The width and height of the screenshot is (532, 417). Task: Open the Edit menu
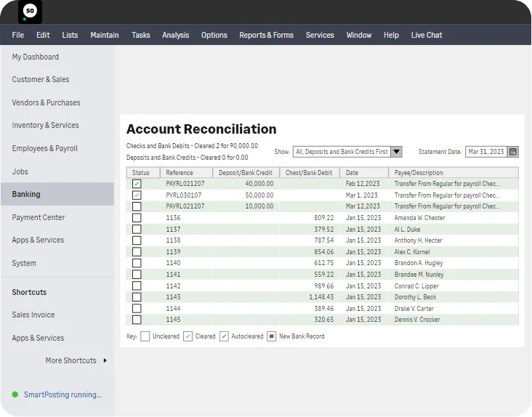click(x=43, y=35)
